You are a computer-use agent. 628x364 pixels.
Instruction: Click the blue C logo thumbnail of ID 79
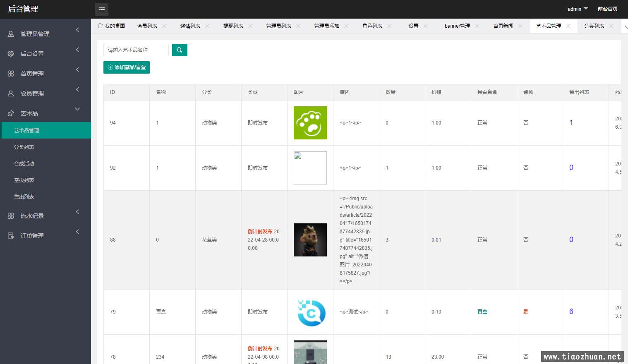point(310,312)
